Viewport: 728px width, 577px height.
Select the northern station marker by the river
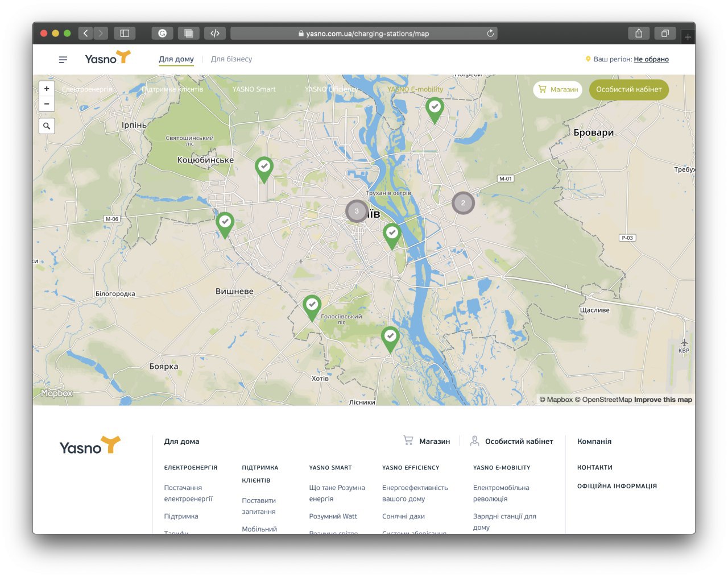pos(435,110)
